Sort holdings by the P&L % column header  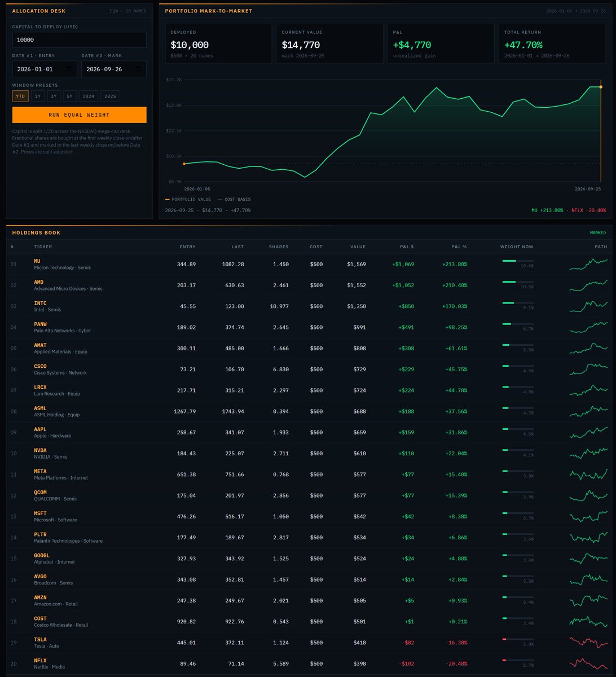pyautogui.click(x=459, y=247)
